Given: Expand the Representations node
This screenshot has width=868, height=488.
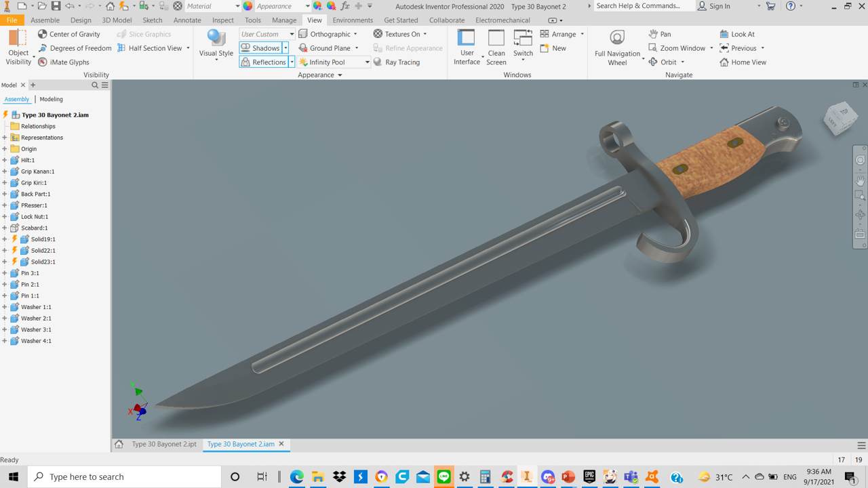Looking at the screenshot, I should pyautogui.click(x=5, y=138).
